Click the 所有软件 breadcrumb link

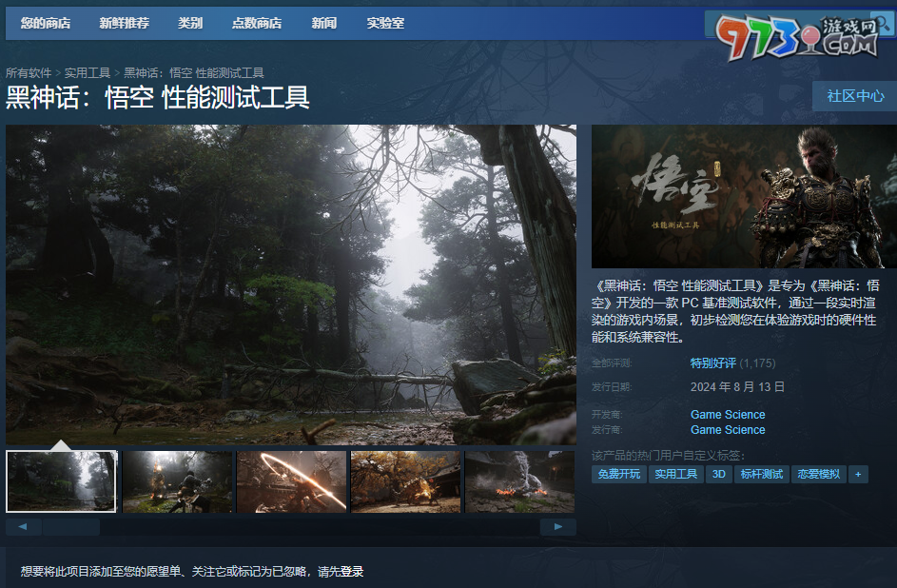pos(29,73)
